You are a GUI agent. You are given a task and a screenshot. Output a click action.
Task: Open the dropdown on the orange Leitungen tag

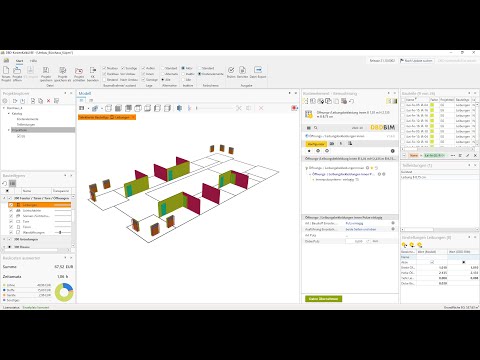(133, 117)
